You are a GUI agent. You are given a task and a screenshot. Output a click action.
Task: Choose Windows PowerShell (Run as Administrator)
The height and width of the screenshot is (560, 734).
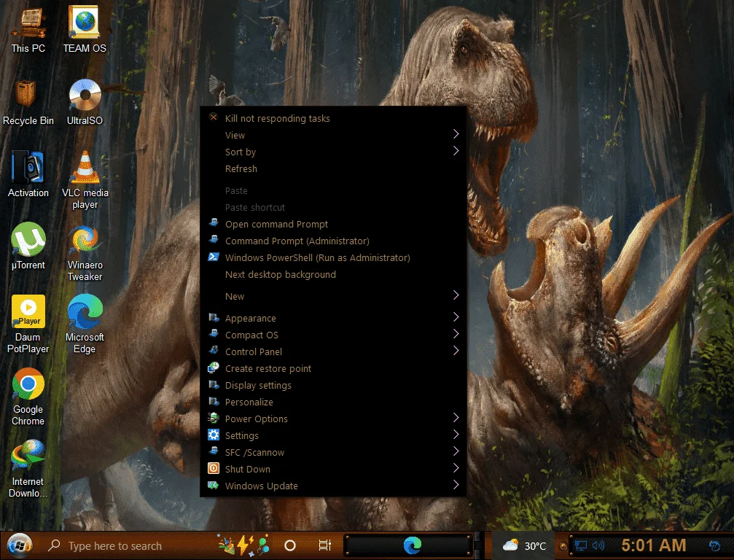(x=333, y=258)
